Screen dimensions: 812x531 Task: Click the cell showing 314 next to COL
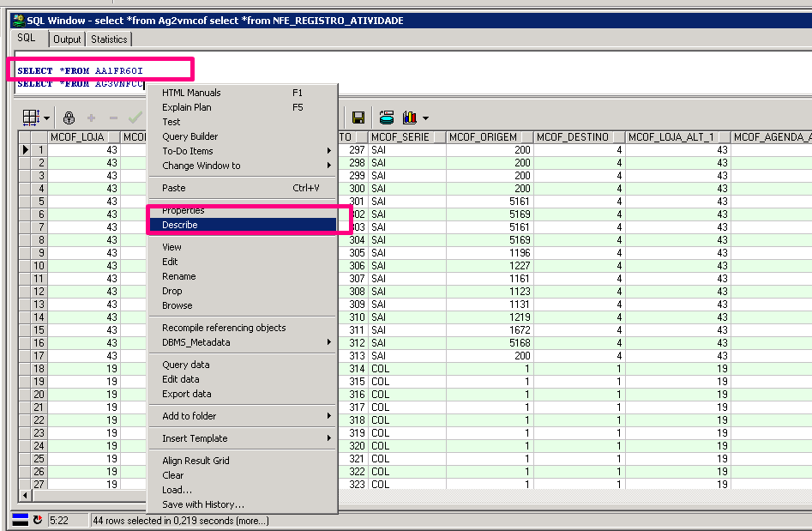tap(353, 368)
